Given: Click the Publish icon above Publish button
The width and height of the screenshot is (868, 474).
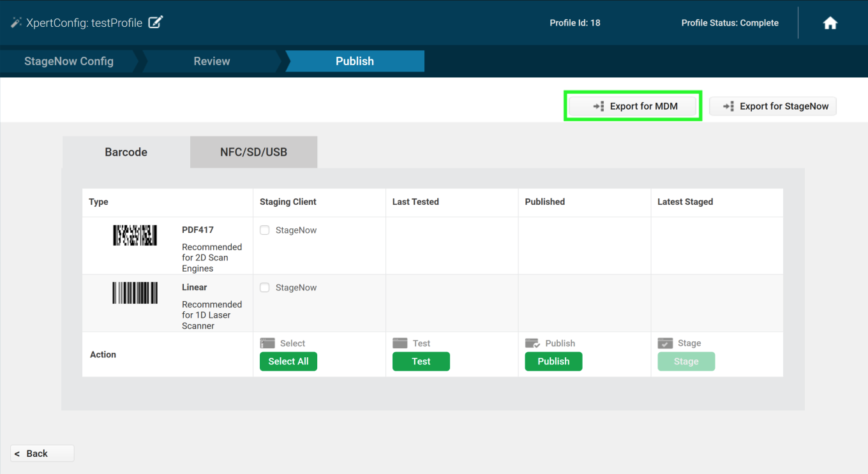Looking at the screenshot, I should [x=532, y=343].
